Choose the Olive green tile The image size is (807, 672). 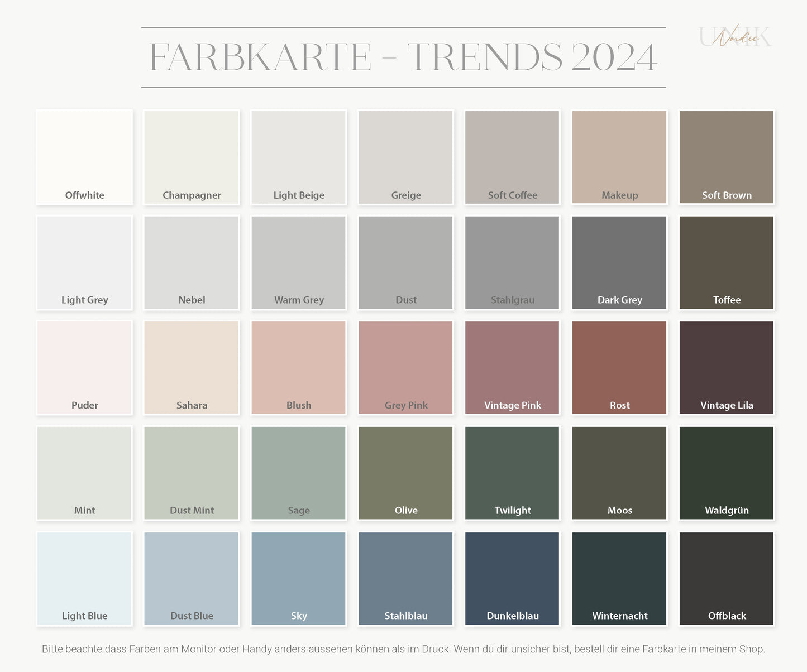(x=405, y=473)
